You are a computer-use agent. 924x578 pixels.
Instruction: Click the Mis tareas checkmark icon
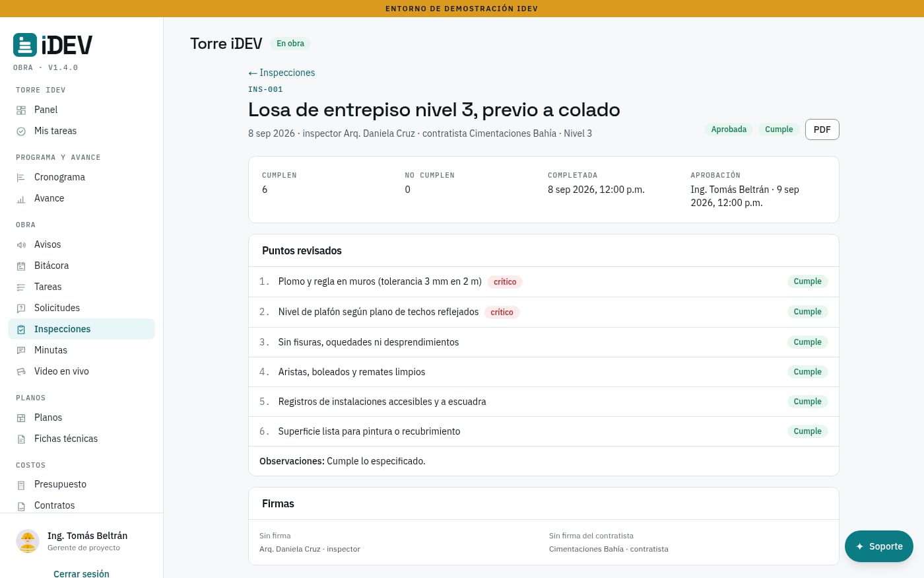tap(21, 131)
